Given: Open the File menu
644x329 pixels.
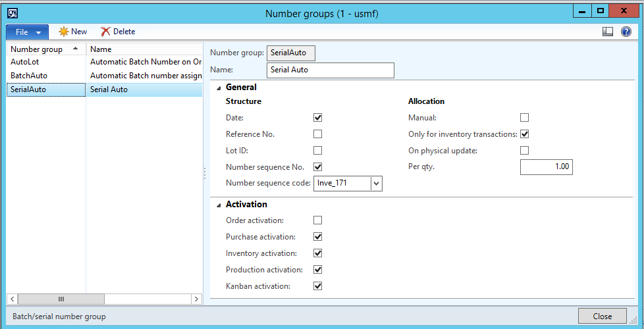Looking at the screenshot, I should (27, 32).
